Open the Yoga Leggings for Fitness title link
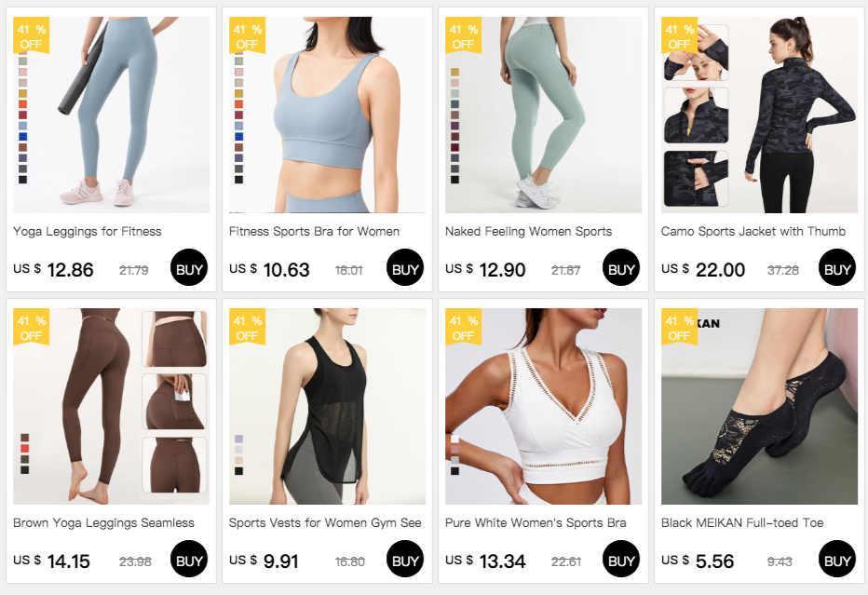The width and height of the screenshot is (868, 595). [x=88, y=231]
